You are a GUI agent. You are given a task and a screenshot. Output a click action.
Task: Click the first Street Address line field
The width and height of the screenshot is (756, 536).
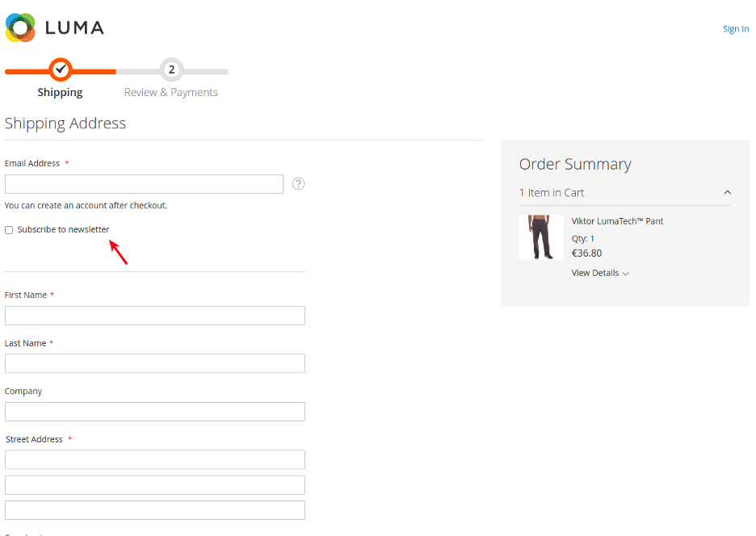[154, 459]
